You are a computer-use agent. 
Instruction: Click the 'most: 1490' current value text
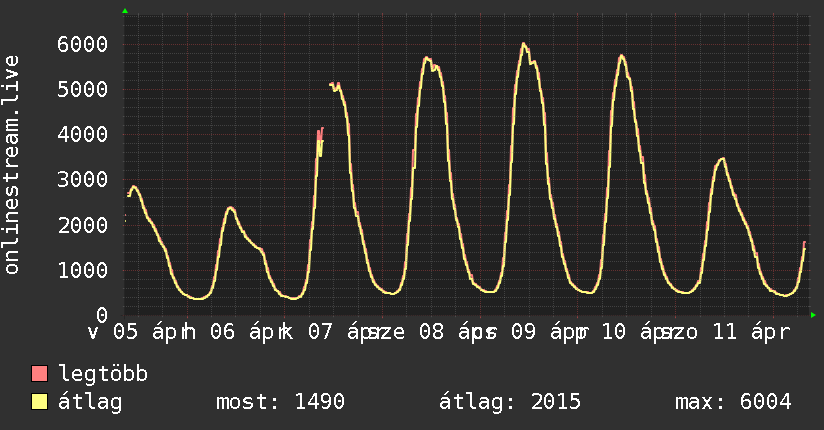tap(280, 402)
